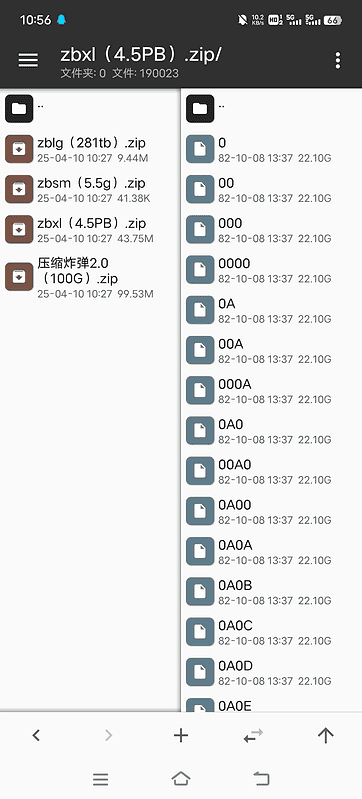Select the file named 0000
Viewport: 362px width, 799px height.
click(x=272, y=269)
